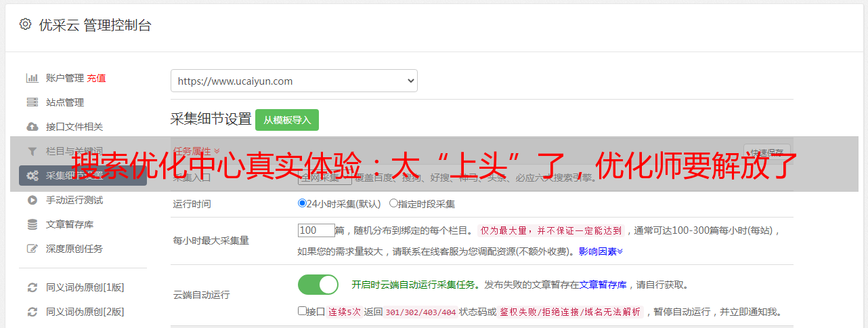Click the red 充值 link

pyautogui.click(x=96, y=78)
